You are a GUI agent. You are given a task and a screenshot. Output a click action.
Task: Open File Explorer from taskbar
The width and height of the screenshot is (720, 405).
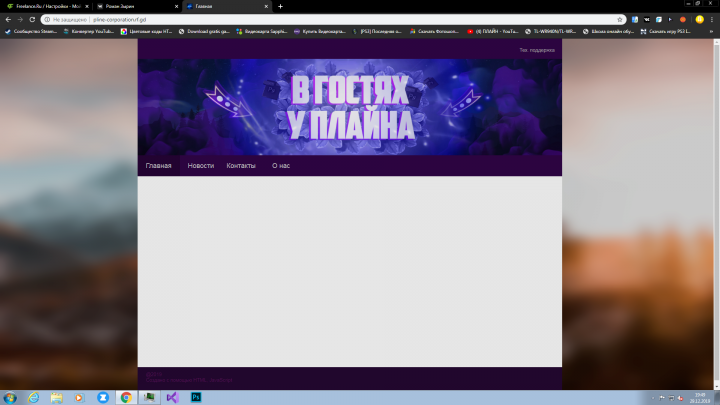(56, 398)
